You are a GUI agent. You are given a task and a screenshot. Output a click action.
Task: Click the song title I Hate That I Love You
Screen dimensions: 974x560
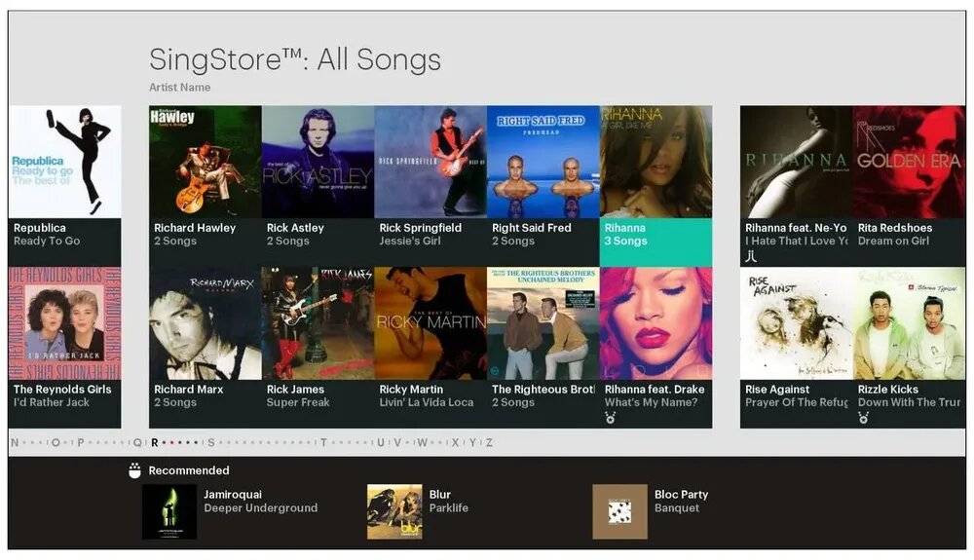[x=797, y=241]
